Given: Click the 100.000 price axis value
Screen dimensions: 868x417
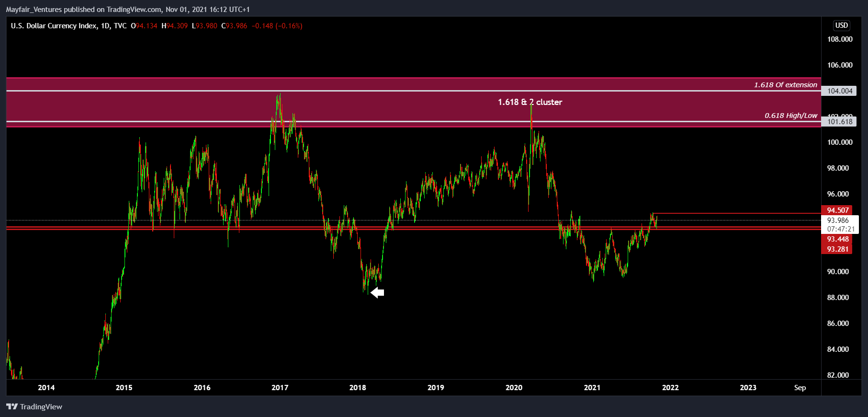Looking at the screenshot, I should pos(840,142).
